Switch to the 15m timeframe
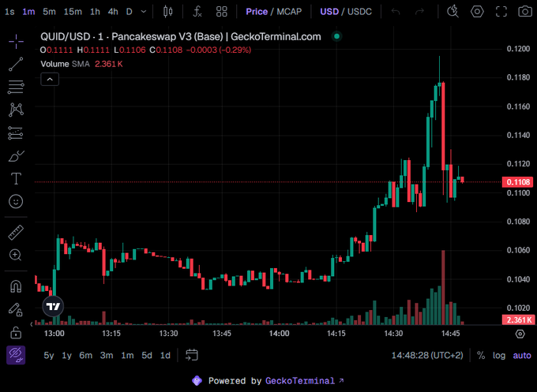The width and height of the screenshot is (537, 392). [73, 12]
